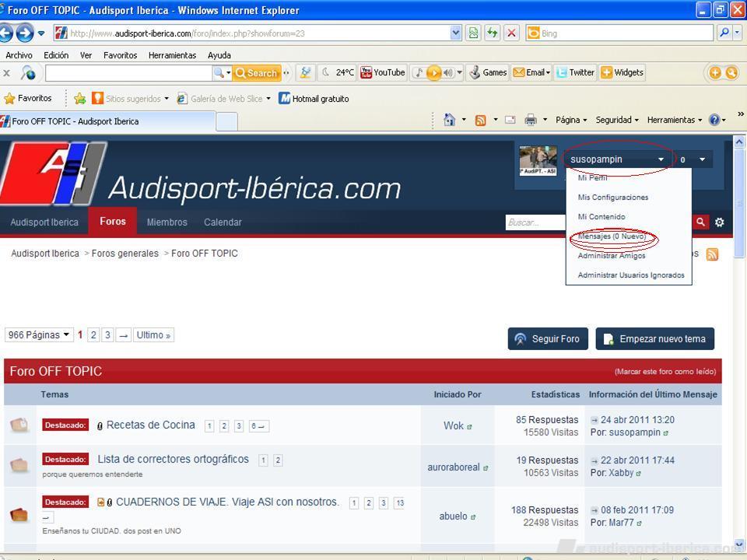Click the Bing search magnifier icon
Viewport: 747px width, 560px height.
coord(724,33)
